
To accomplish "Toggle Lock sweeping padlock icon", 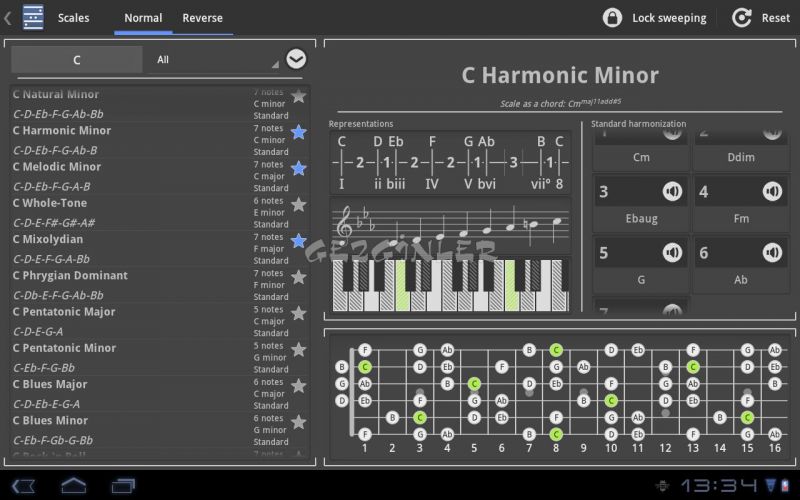I will 612,17.
